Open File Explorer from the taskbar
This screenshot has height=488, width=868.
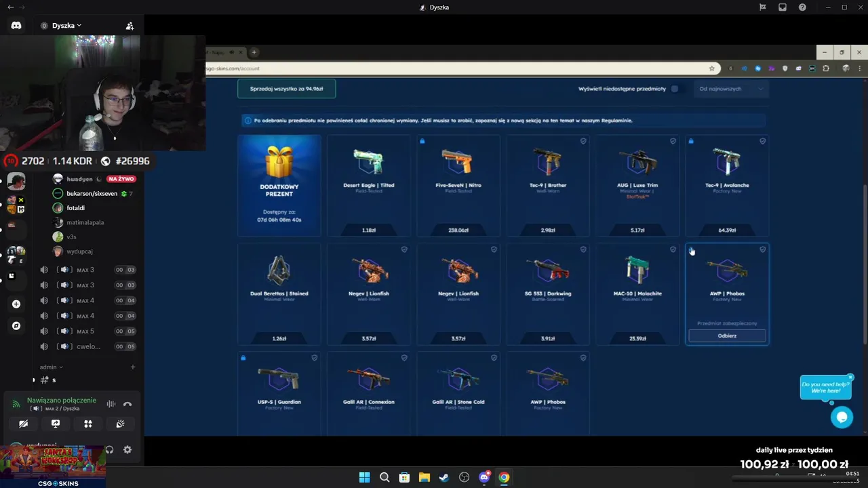point(424,477)
